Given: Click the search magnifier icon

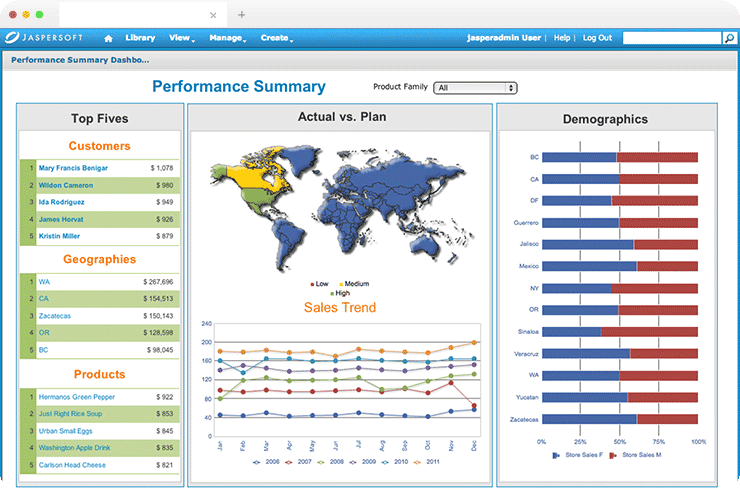Looking at the screenshot, I should (729, 38).
